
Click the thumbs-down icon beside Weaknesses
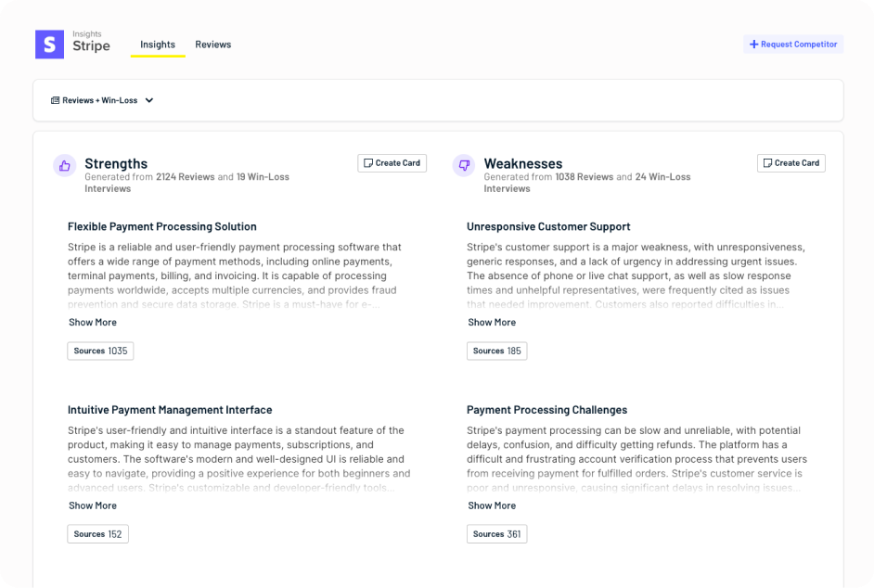point(465,164)
